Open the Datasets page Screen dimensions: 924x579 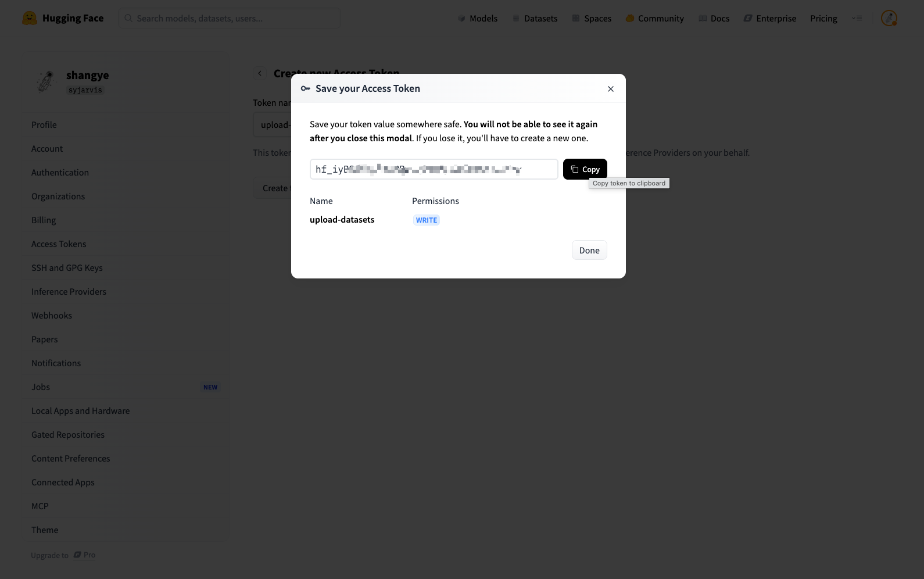pos(535,19)
